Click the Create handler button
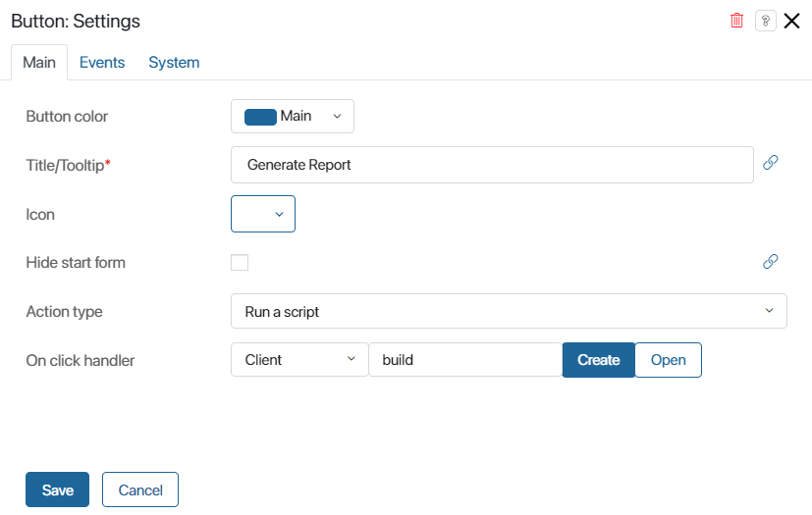The image size is (812, 515). [599, 360]
